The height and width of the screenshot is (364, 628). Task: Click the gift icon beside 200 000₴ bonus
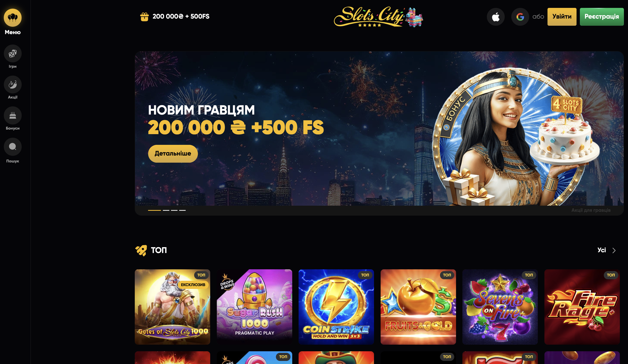(144, 17)
